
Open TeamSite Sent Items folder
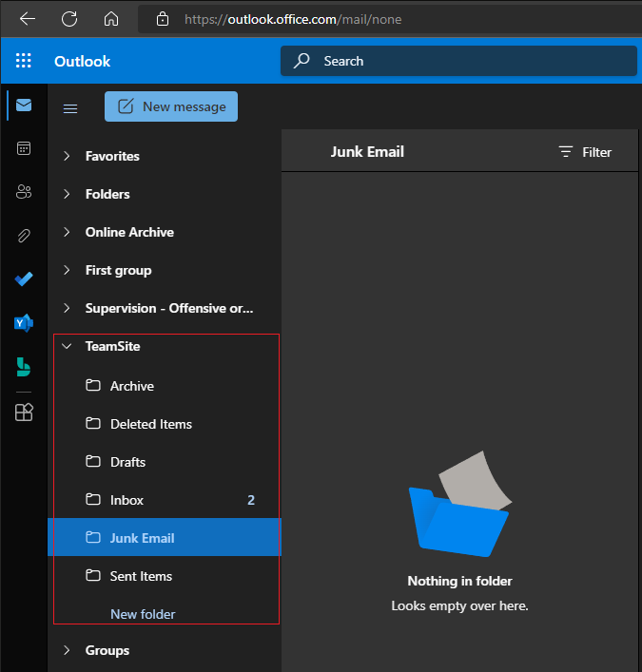pos(165,576)
